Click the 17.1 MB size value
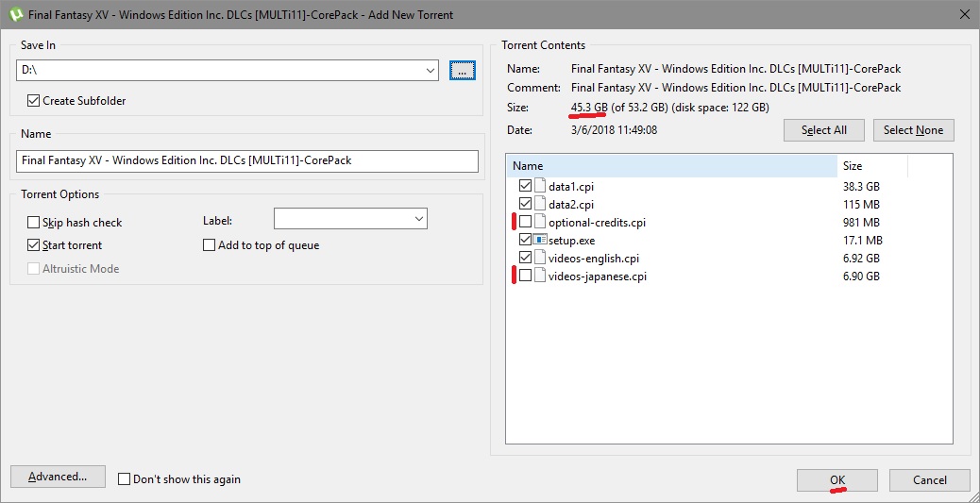 [863, 241]
